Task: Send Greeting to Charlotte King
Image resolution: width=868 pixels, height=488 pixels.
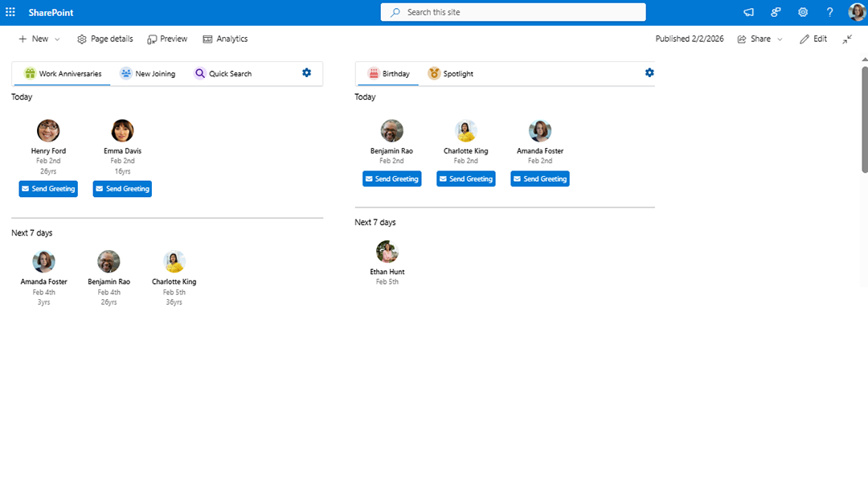Action: click(465, 178)
